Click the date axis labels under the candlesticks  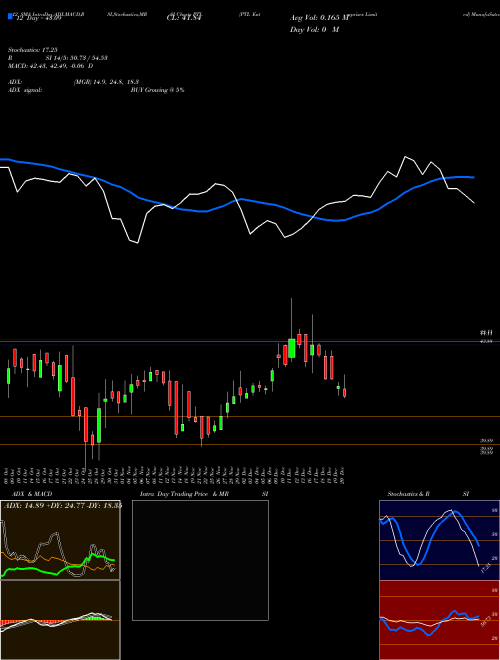176,475
